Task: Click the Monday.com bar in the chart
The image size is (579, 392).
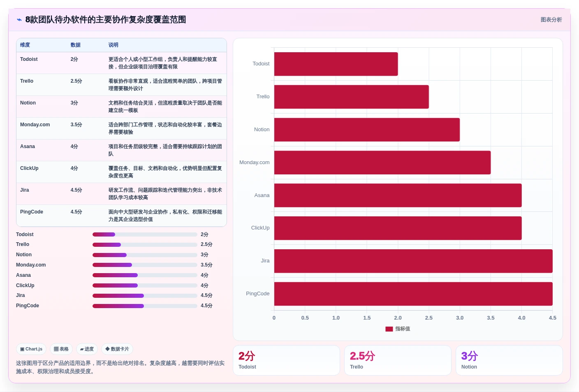Action: pos(382,162)
